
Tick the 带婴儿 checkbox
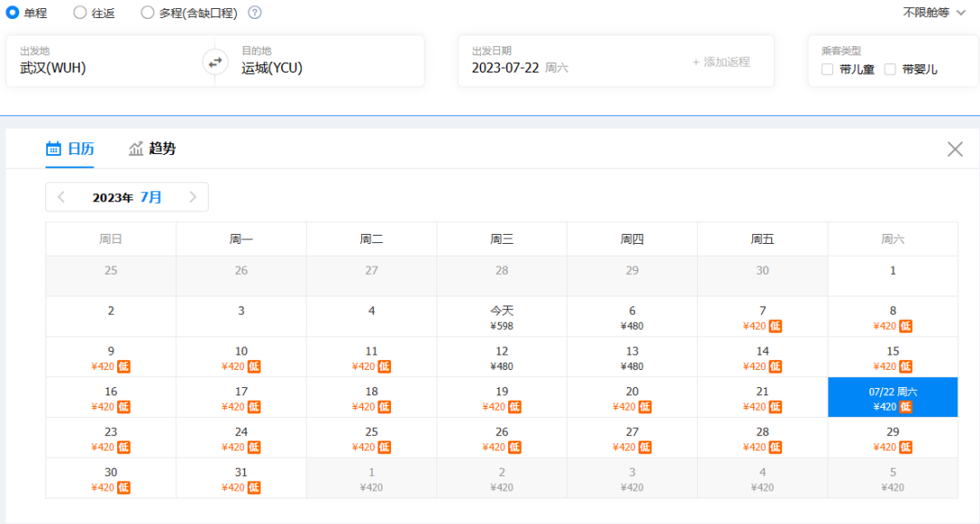890,69
